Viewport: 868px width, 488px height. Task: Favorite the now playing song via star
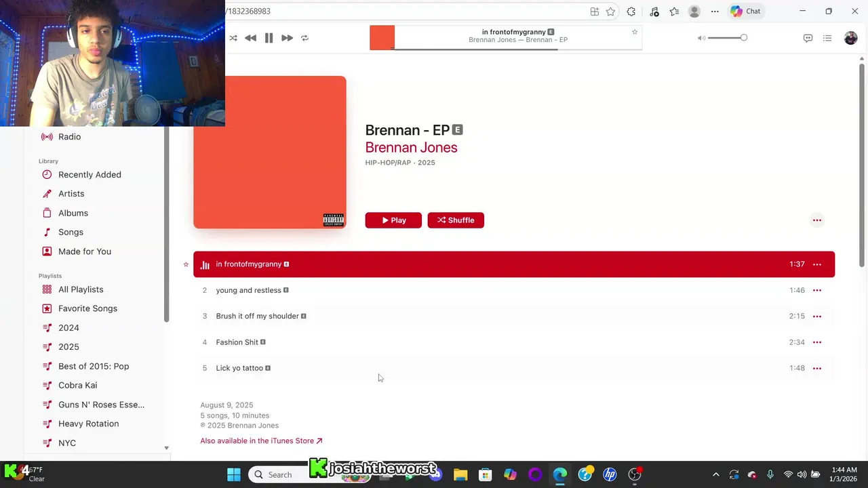click(635, 32)
